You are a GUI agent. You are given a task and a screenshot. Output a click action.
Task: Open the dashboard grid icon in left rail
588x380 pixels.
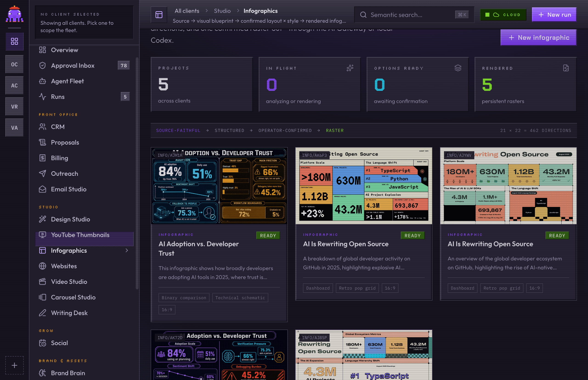[x=14, y=41]
